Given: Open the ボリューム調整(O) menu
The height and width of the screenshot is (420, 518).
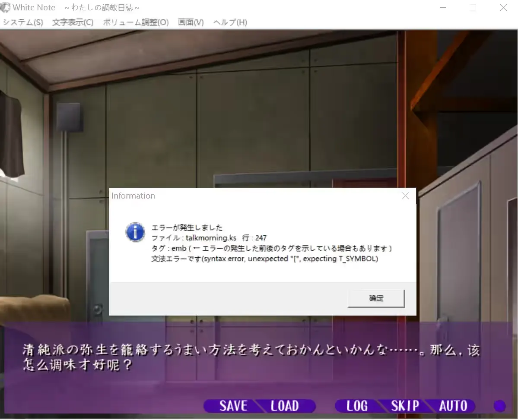Looking at the screenshot, I should [136, 22].
